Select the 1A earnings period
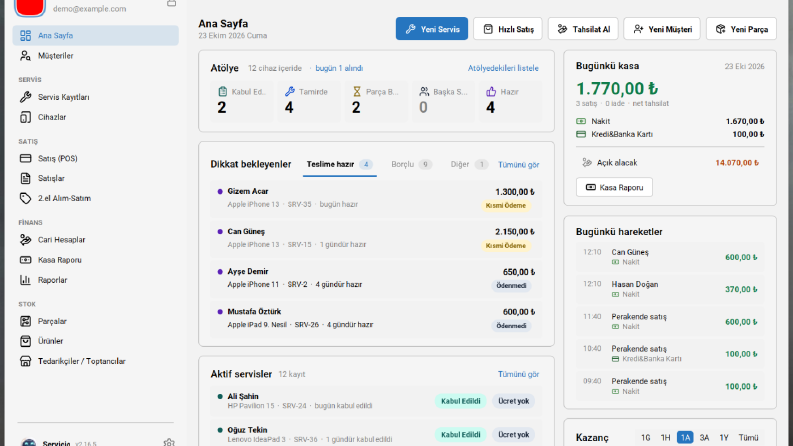The height and width of the screenshot is (446, 793). coord(685,438)
